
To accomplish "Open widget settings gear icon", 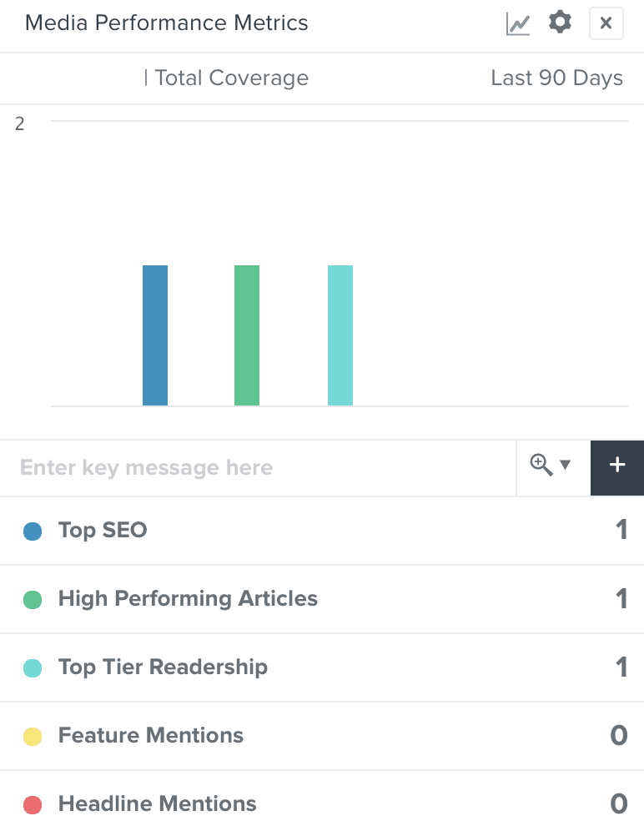I will point(560,23).
